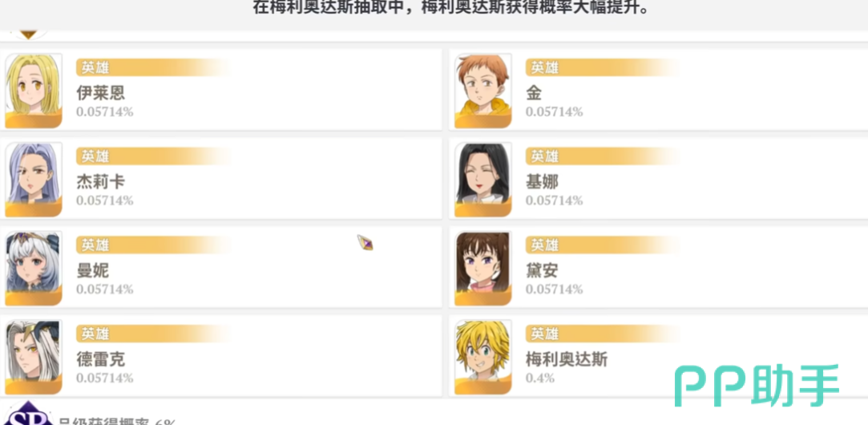This screenshot has width=868, height=425.
Task: Click the PP助手 watermark logo
Action: (756, 386)
